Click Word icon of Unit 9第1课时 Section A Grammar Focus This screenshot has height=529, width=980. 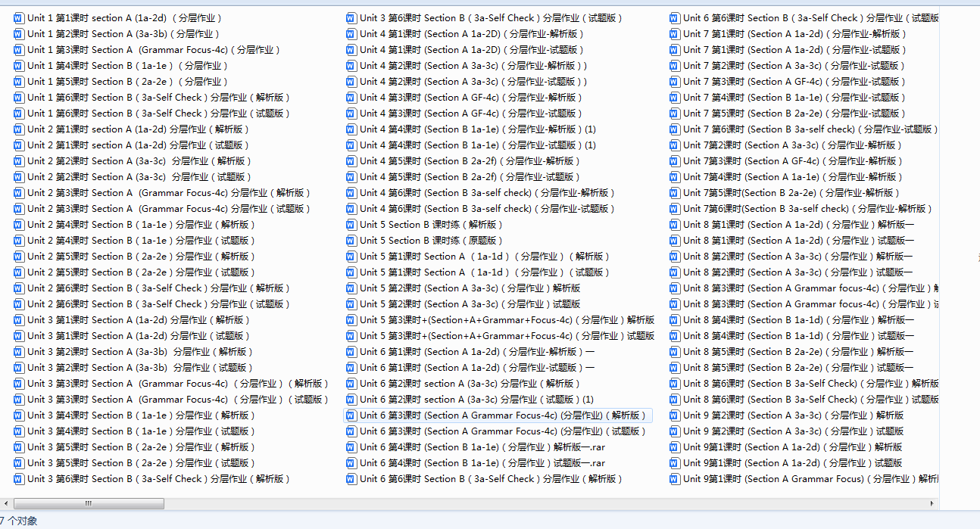(675, 478)
